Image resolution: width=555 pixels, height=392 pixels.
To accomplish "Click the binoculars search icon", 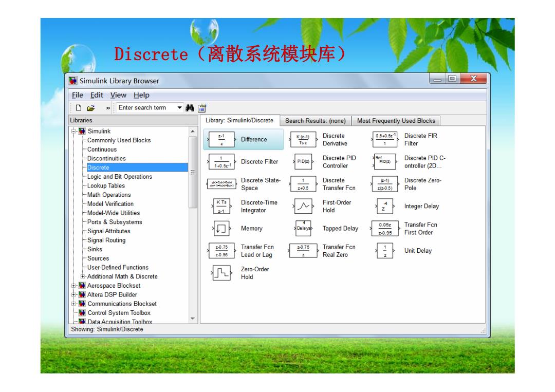I will point(190,107).
